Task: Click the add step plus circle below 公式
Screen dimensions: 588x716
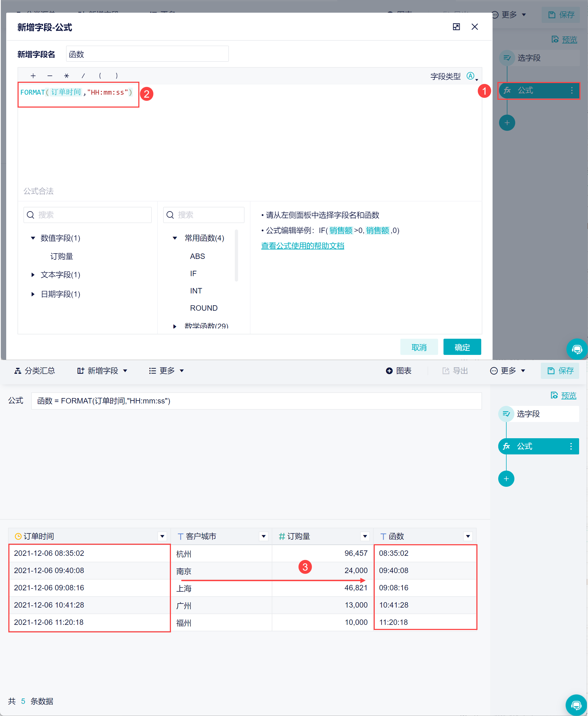Action: tap(506, 478)
